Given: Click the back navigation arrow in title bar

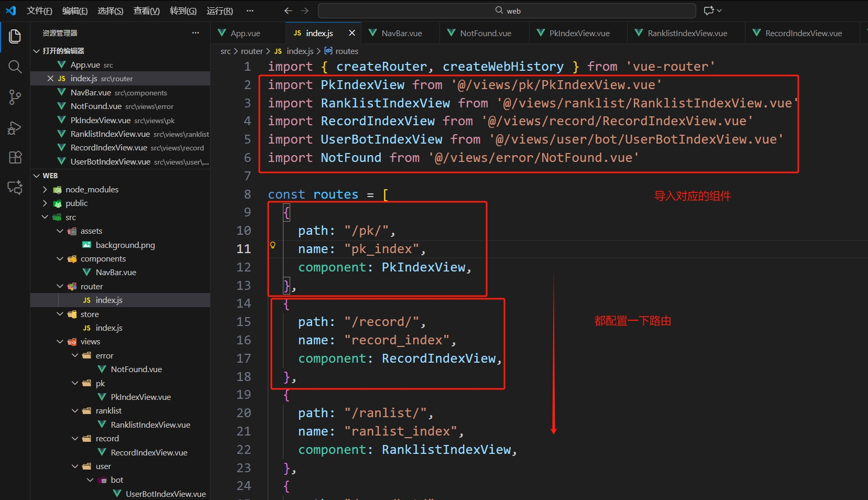Looking at the screenshot, I should (x=288, y=10).
